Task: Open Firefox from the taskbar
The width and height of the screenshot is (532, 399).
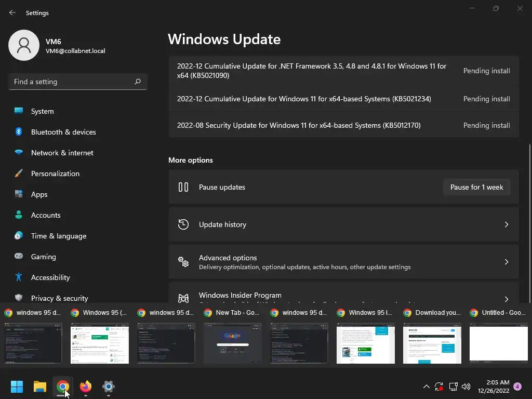Action: tap(86, 387)
